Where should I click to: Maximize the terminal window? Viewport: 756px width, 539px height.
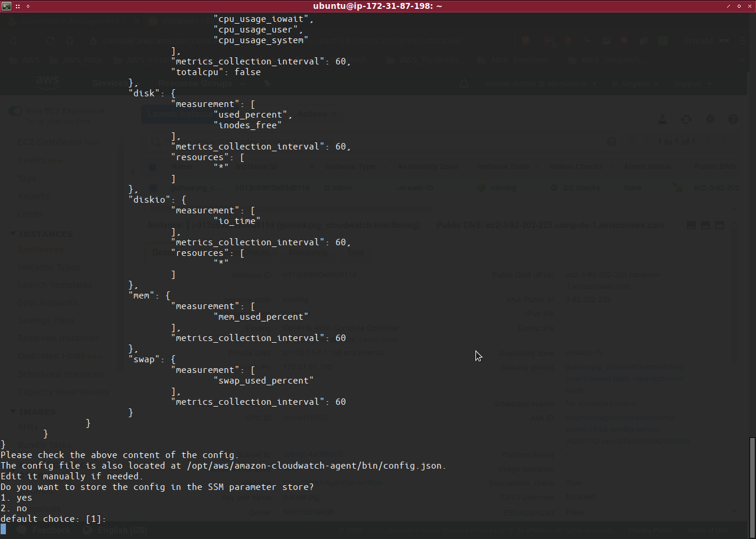coord(739,6)
